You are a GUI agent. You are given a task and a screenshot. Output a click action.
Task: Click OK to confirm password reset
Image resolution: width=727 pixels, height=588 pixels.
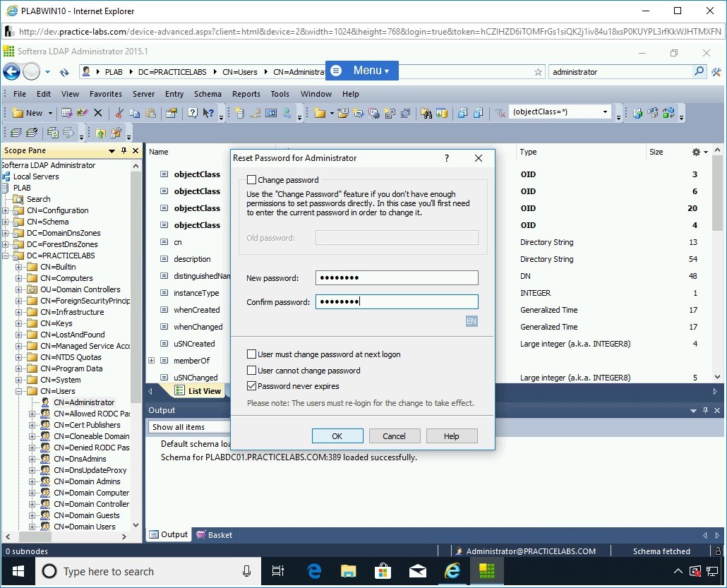tap(337, 436)
